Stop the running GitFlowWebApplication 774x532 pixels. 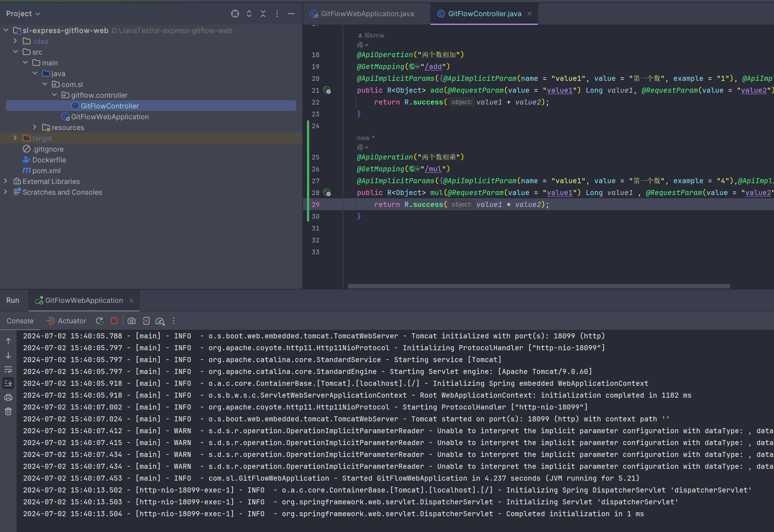point(114,321)
